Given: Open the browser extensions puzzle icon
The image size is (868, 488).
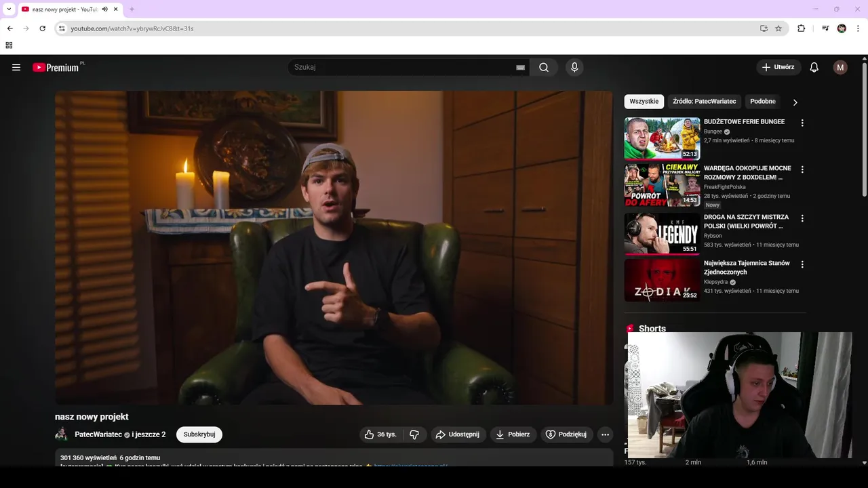Looking at the screenshot, I should tap(801, 28).
